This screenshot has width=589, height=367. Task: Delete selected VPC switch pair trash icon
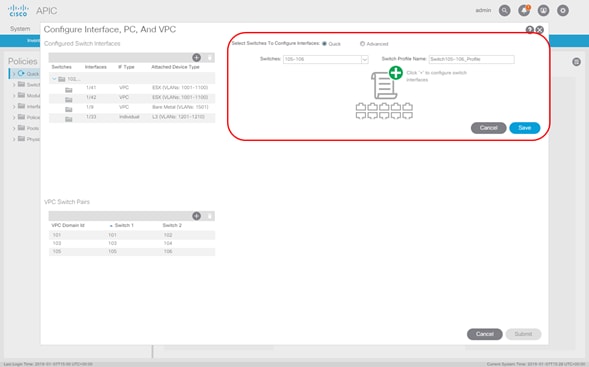click(210, 216)
